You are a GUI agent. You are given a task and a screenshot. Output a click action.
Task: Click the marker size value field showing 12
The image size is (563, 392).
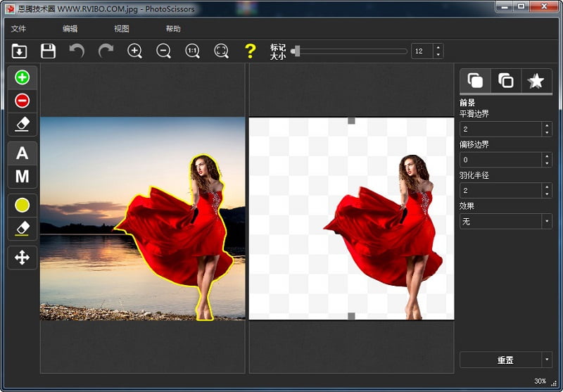422,51
